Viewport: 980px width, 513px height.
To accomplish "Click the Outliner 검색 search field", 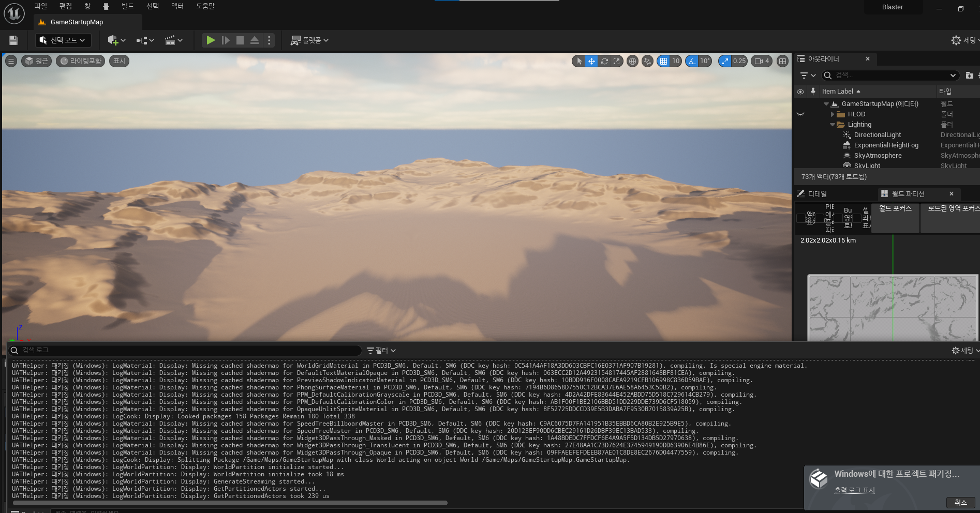I will (x=890, y=76).
